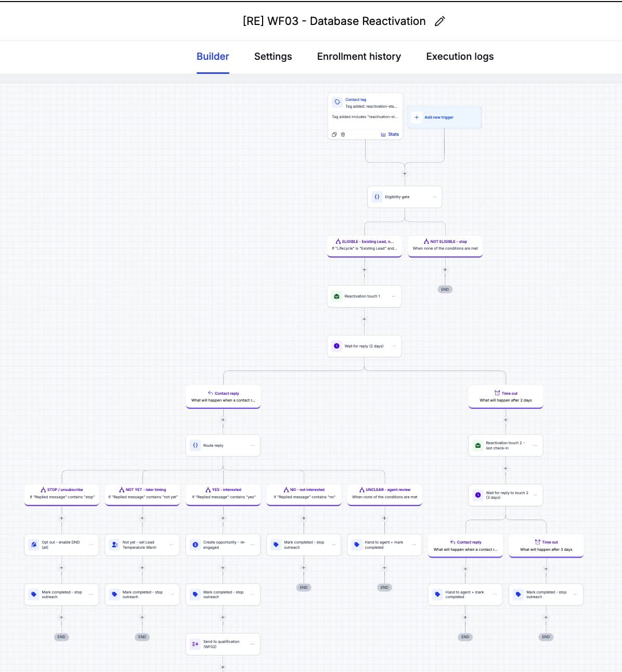Open Contact reply node under touch 2 wait
This screenshot has height=672, width=622.
pos(465,546)
